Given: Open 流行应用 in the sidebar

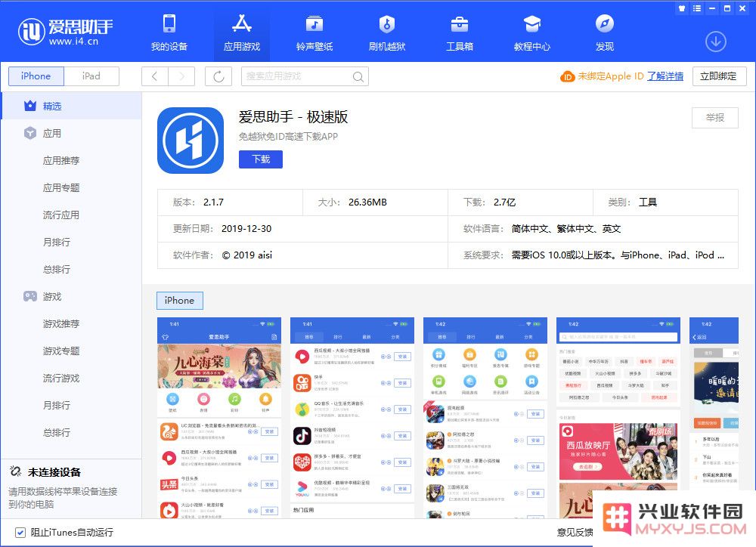Looking at the screenshot, I should pyautogui.click(x=61, y=215).
